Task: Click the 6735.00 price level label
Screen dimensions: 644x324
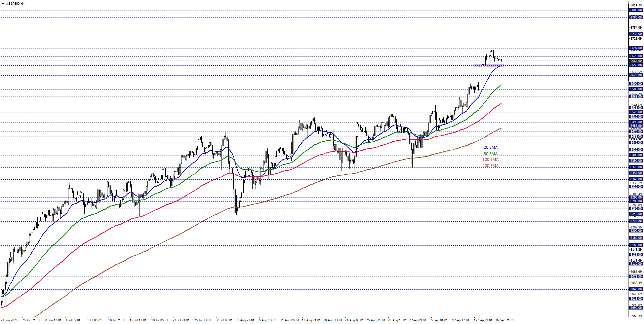Action: [x=636, y=34]
